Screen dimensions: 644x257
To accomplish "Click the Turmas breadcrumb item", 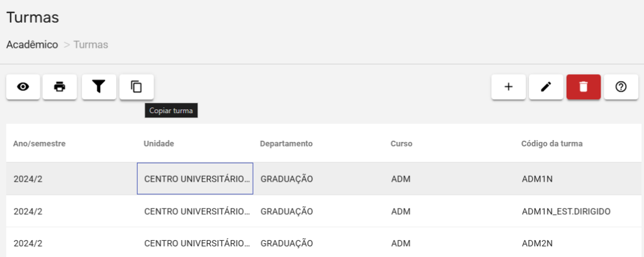I will click(x=91, y=45).
